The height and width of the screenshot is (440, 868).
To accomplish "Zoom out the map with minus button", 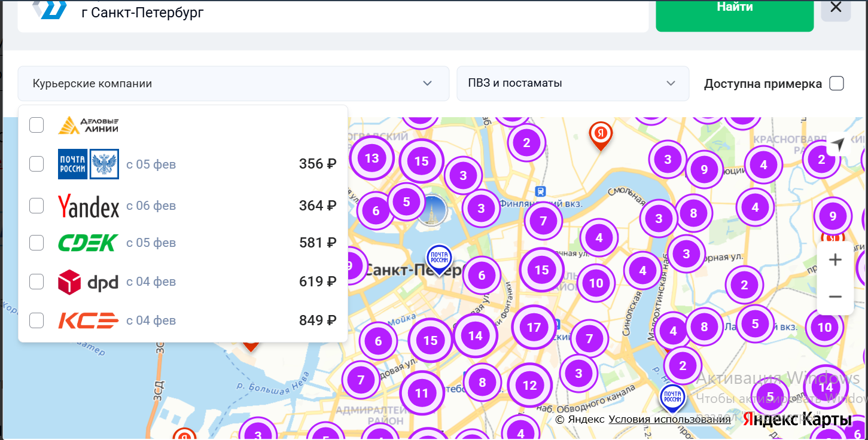I will click(x=835, y=297).
